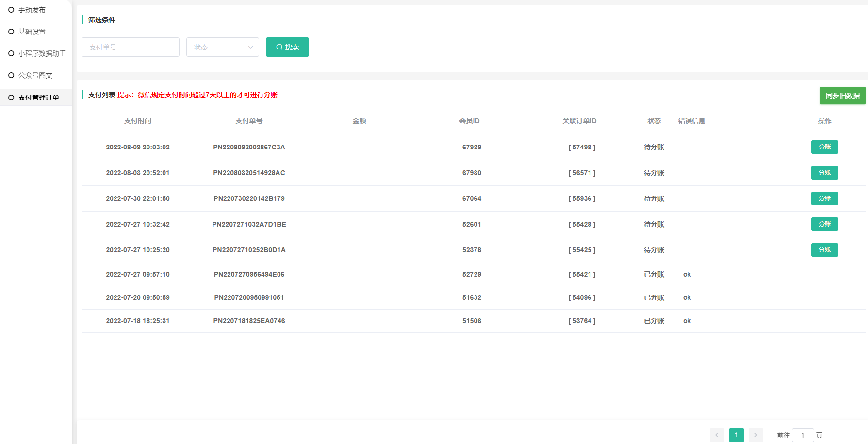
Task: Select 支付管理订单 sidebar item
Action: click(x=38, y=98)
